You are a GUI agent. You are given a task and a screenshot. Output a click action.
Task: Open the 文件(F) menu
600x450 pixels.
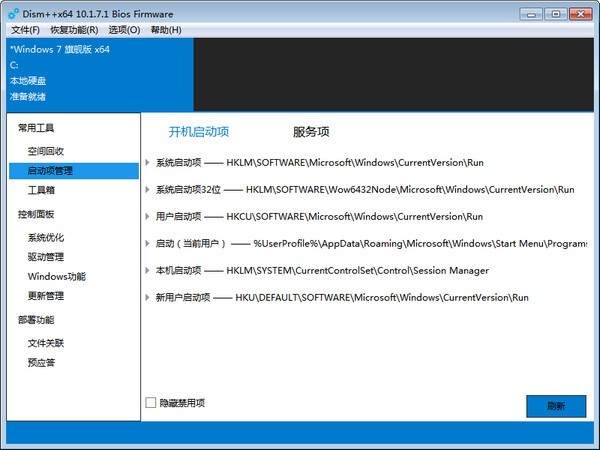click(25, 30)
